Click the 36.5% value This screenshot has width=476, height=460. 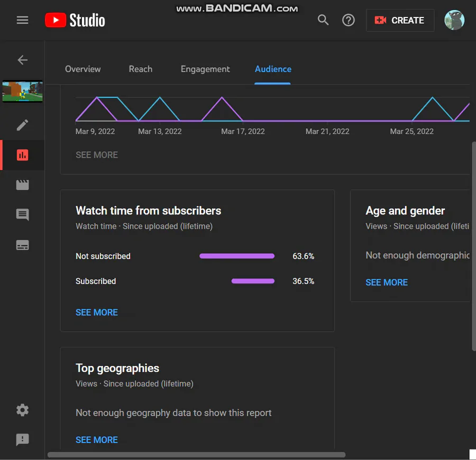point(303,281)
